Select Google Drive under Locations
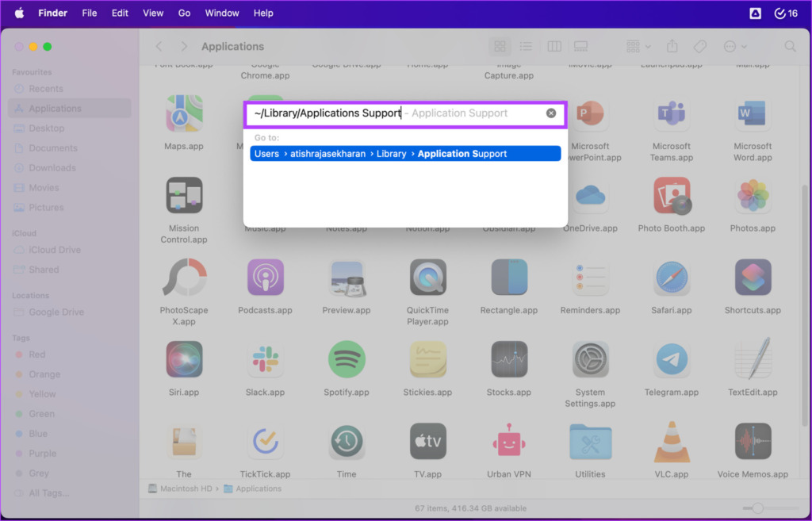 (70, 312)
